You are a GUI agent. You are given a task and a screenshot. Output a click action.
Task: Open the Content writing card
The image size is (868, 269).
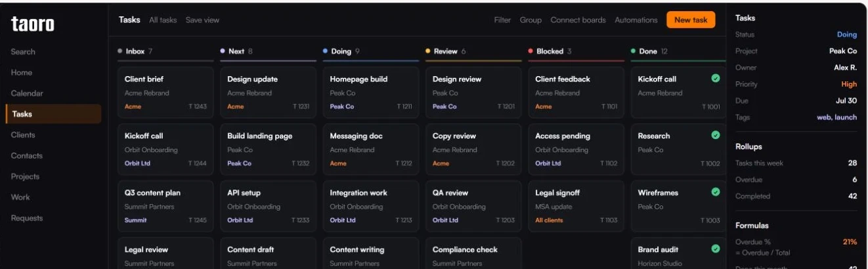[x=370, y=253]
